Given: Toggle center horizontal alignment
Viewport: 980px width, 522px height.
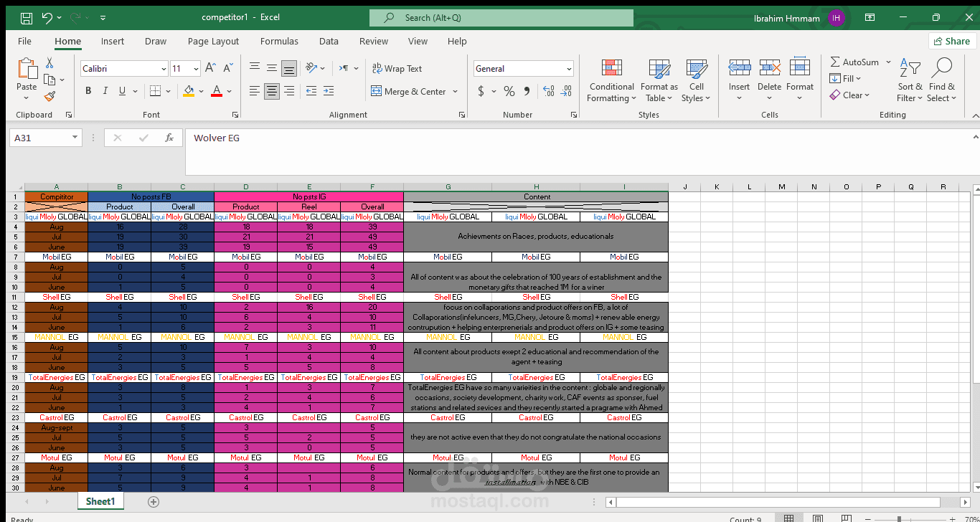Looking at the screenshot, I should [272, 91].
